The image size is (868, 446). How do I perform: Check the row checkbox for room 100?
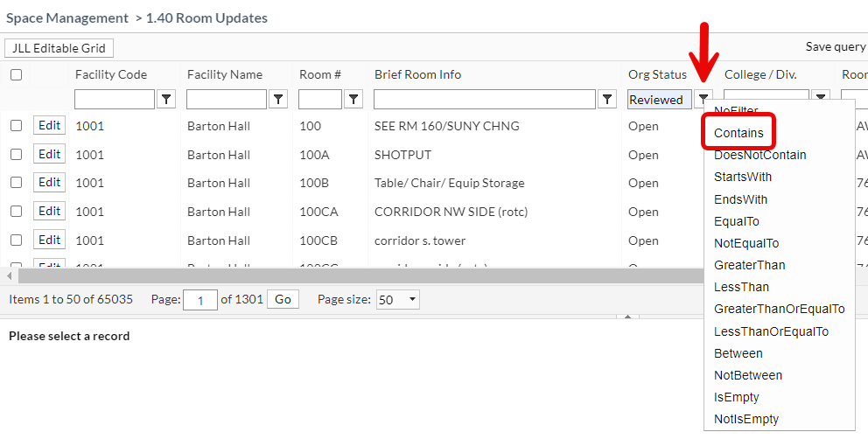[x=16, y=126]
